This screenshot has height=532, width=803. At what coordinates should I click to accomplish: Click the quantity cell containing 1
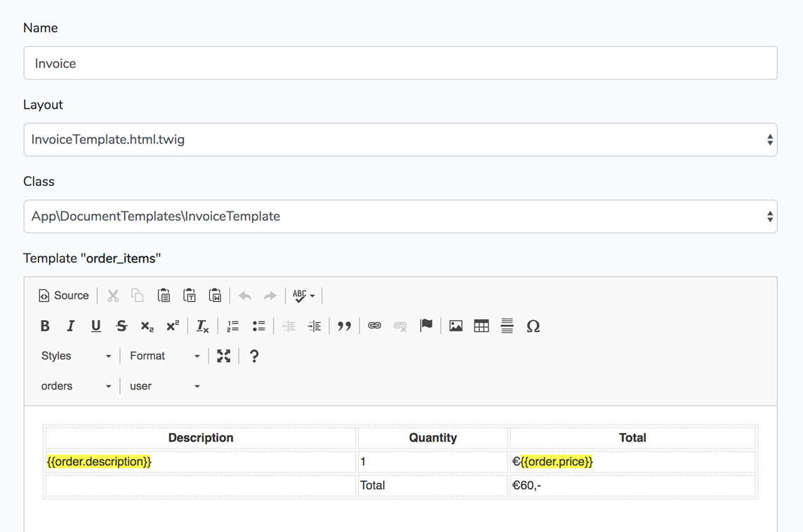click(433, 461)
